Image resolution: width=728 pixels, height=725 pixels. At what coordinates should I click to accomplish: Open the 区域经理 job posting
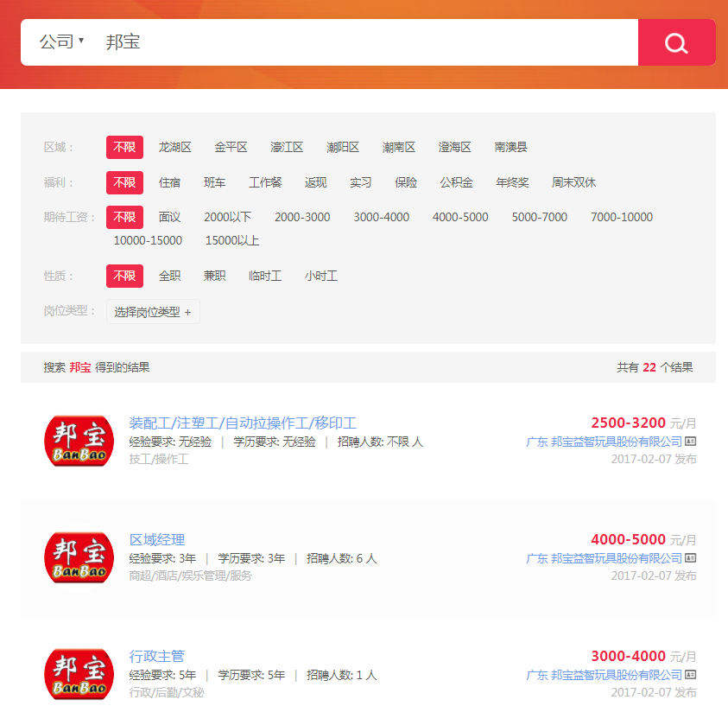pyautogui.click(x=157, y=540)
